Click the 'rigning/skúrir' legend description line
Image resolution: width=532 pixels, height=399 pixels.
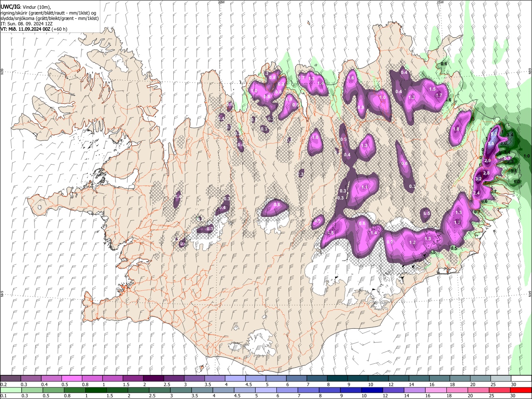tap(48, 13)
